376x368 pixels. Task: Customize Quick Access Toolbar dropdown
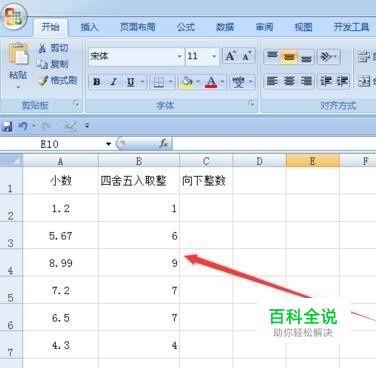[x=87, y=126]
